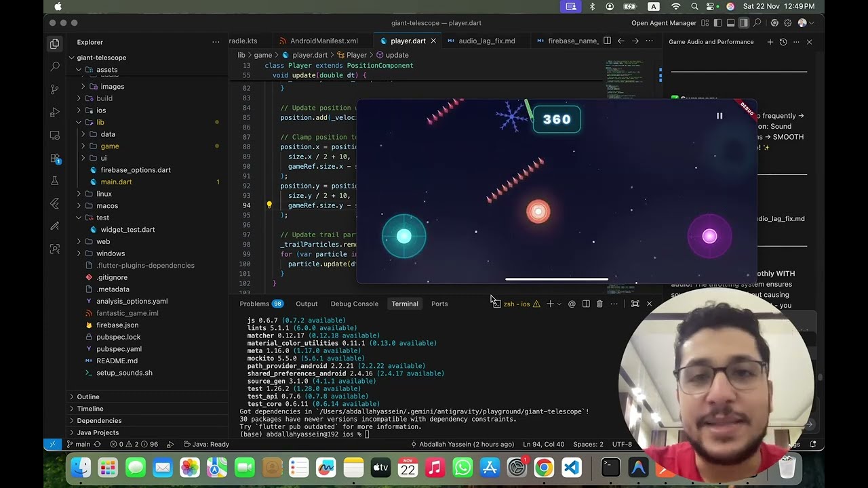Click the title bar search magnifier icon

tap(757, 23)
